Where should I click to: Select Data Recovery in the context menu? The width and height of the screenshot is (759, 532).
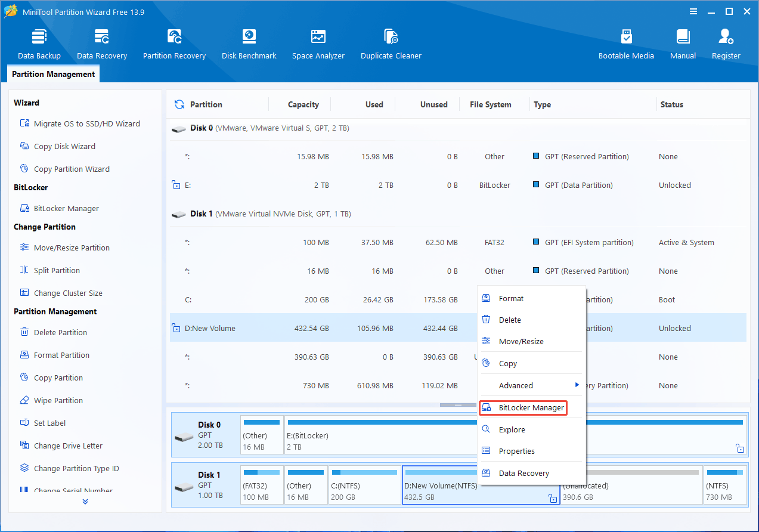(532, 473)
